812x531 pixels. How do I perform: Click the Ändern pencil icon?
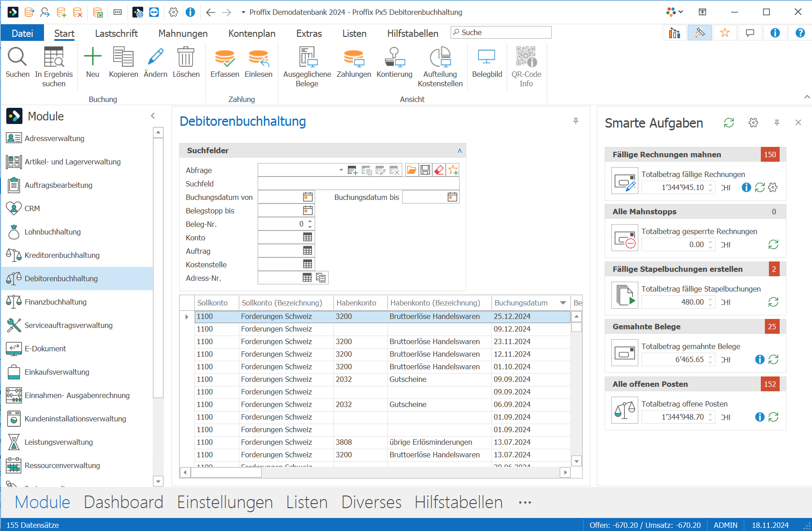[x=155, y=57]
